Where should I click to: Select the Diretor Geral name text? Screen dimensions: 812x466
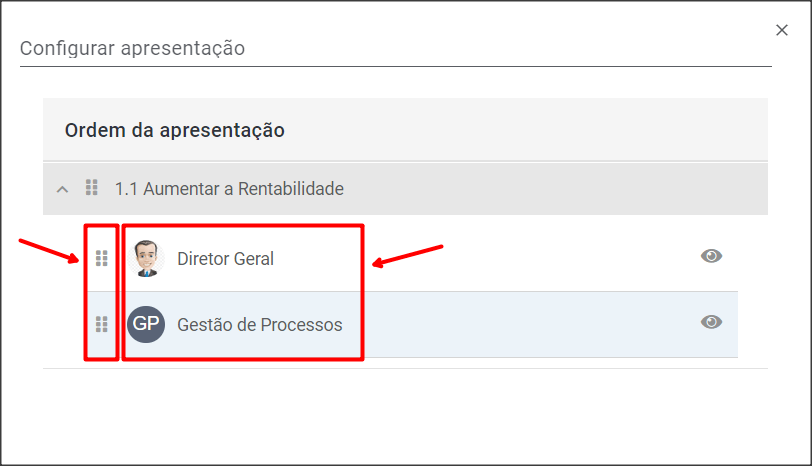click(225, 259)
